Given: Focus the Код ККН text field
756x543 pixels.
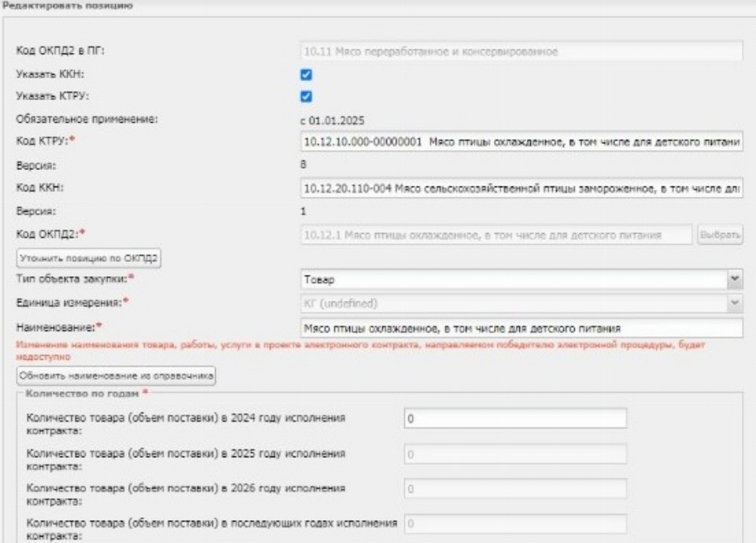Looking at the screenshot, I should click(x=520, y=189).
